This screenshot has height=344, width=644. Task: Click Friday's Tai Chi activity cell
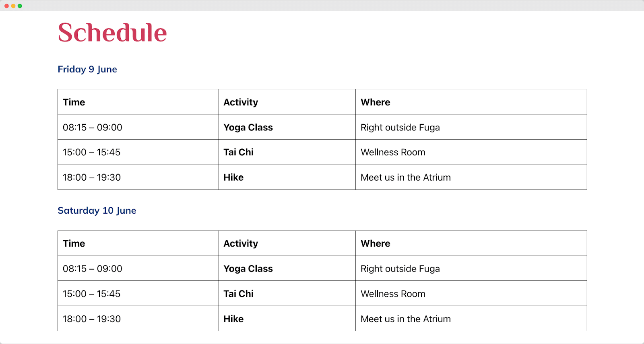click(287, 152)
